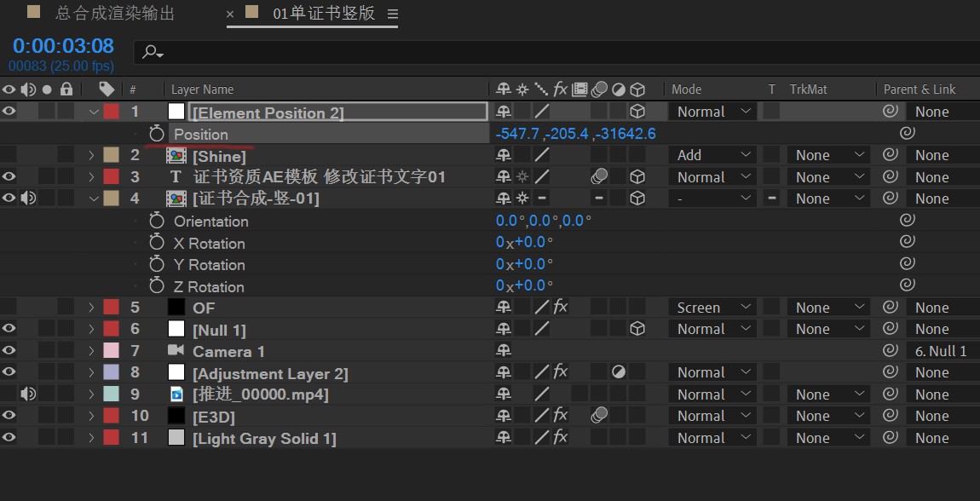Viewport: 980px width, 501px height.
Task: Click the timeline layer search field
Action: tap(556, 53)
